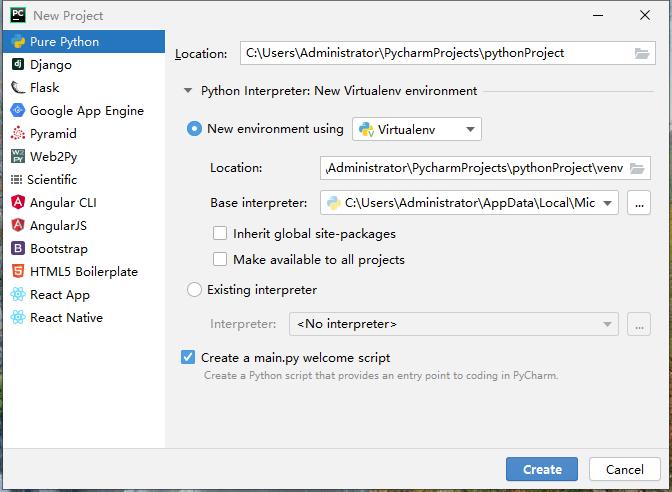Click the React App icon
672x492 pixels.
point(18,294)
